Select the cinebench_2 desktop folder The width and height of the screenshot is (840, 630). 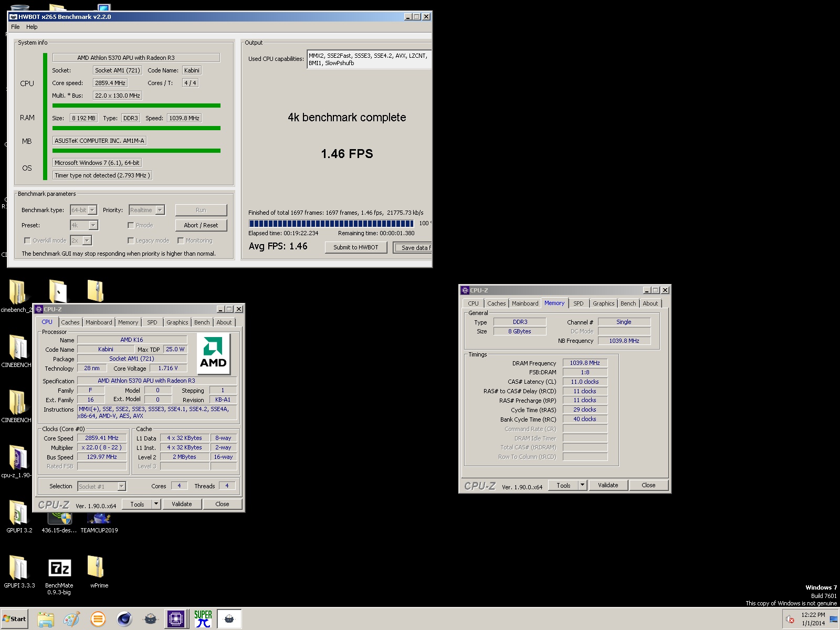tap(16, 296)
